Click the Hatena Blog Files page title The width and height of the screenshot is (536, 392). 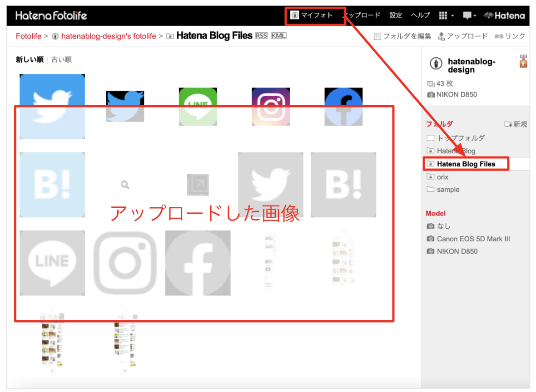[214, 35]
